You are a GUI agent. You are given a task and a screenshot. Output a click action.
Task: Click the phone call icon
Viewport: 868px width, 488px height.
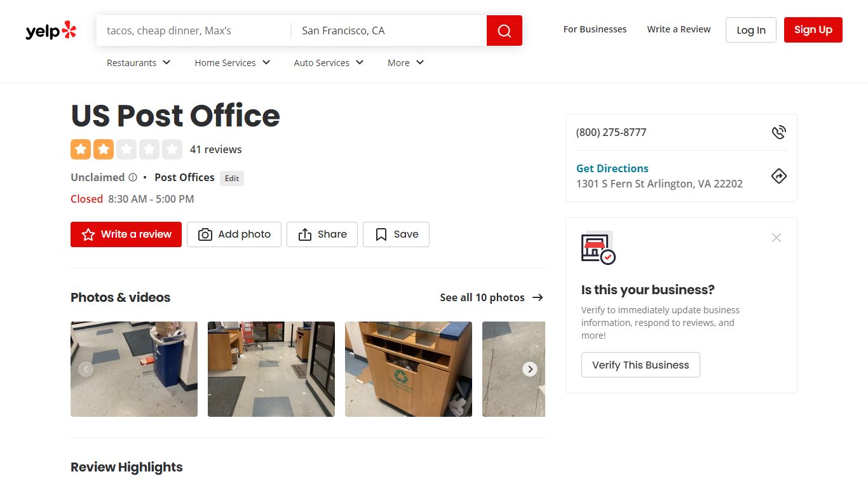(778, 132)
